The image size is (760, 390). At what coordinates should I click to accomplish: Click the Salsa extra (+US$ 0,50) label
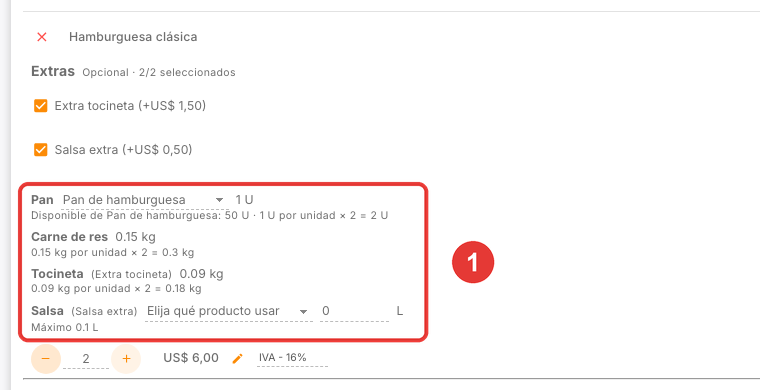[x=124, y=150]
